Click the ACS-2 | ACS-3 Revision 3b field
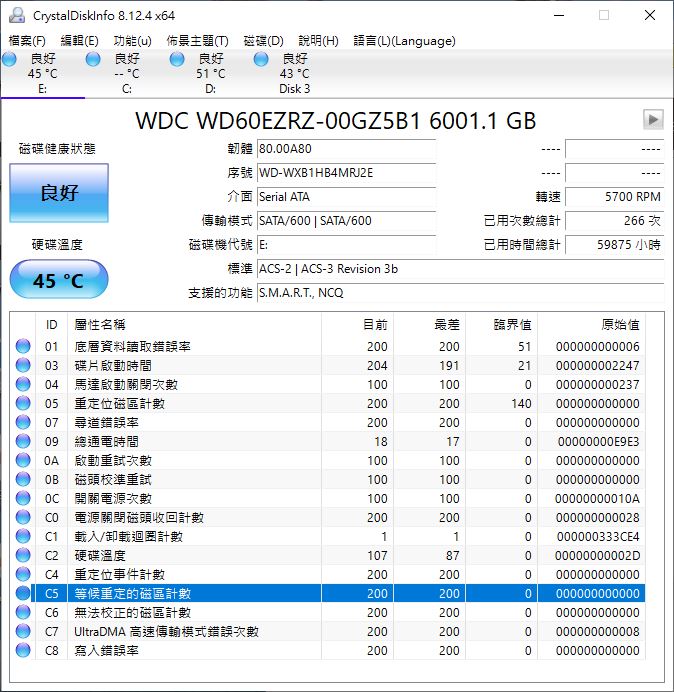Viewport: 674px width, 692px height. point(461,269)
